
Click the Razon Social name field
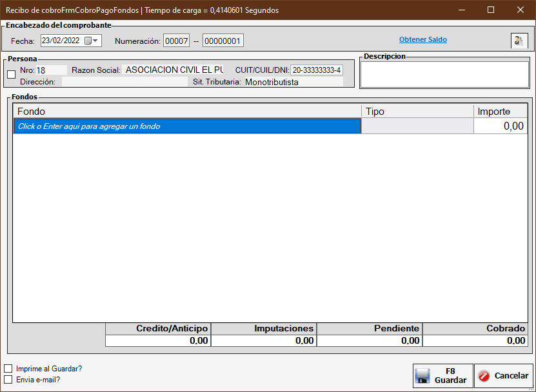click(x=174, y=70)
